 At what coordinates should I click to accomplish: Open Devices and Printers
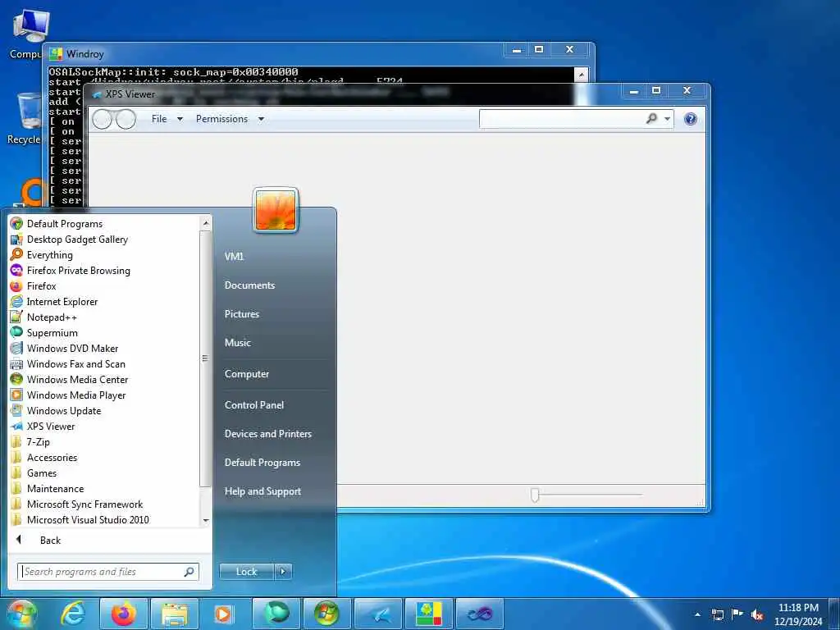268,434
